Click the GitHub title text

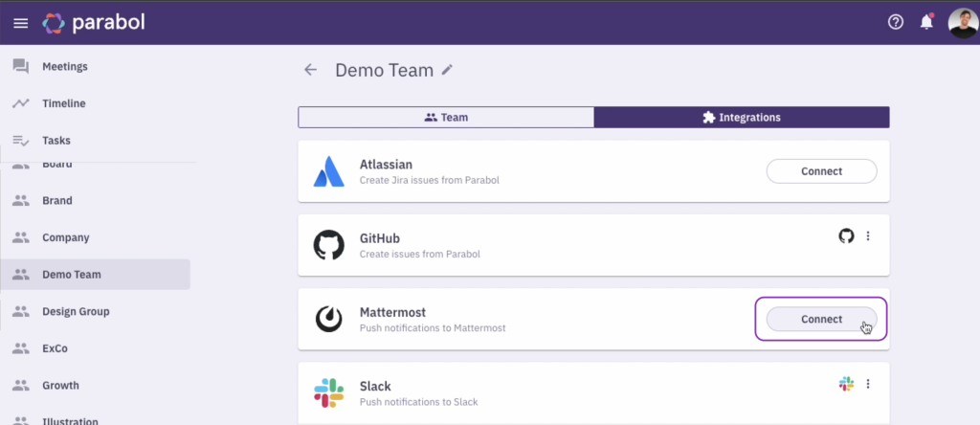(379, 238)
